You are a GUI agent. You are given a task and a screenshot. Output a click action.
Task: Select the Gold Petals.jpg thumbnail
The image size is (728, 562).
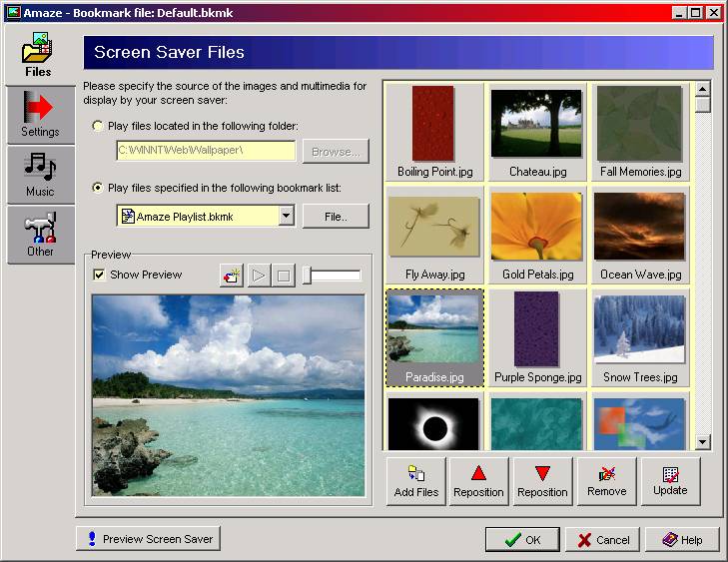537,235
